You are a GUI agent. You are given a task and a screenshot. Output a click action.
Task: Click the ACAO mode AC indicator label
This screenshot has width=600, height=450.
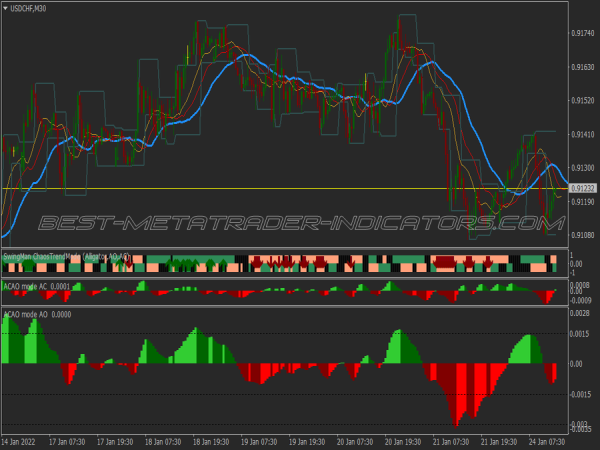[x=37, y=286]
